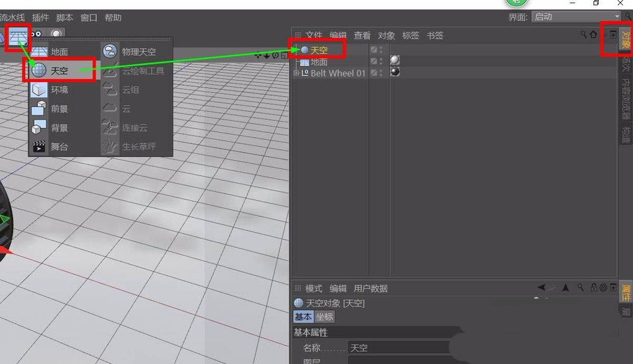Click the material sphere tag on 地面
Screen dimensions: 633x364
(x=395, y=61)
